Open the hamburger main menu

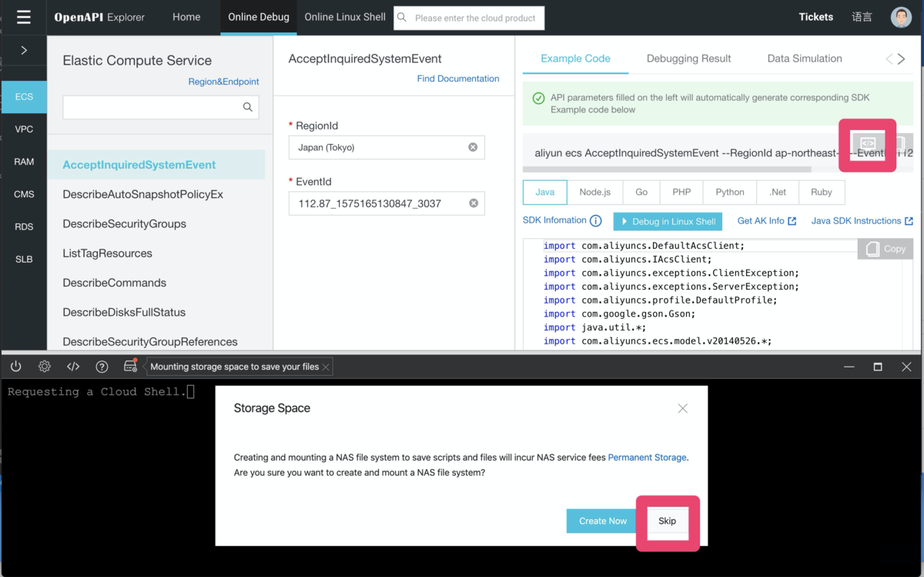pos(23,17)
